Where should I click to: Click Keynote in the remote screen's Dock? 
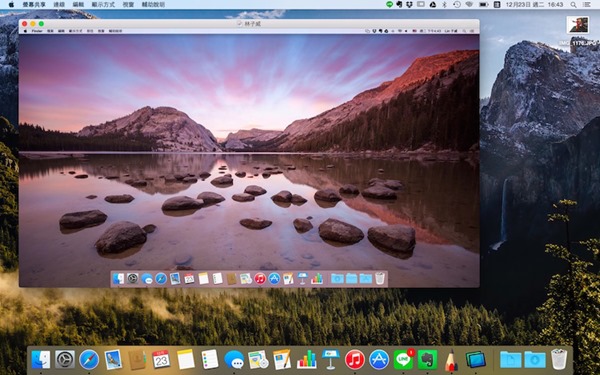(x=302, y=278)
